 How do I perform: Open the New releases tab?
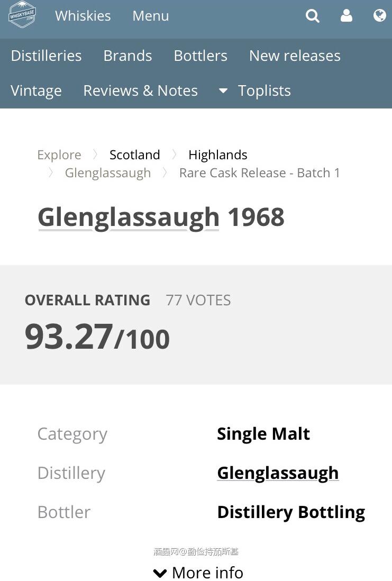click(295, 56)
